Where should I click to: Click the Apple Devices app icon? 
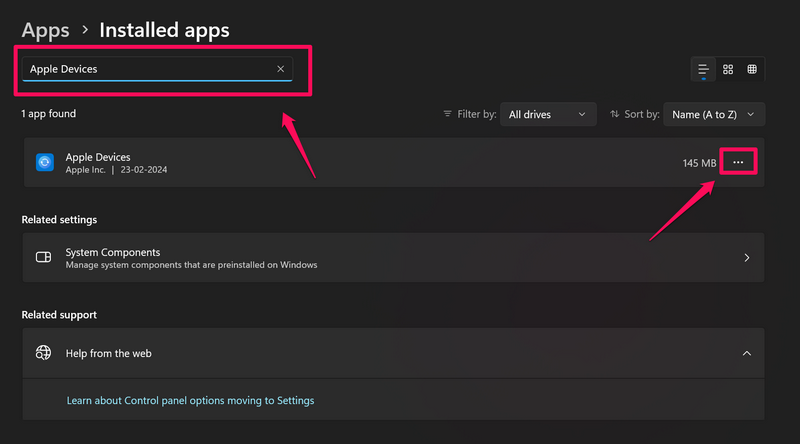pos(44,162)
